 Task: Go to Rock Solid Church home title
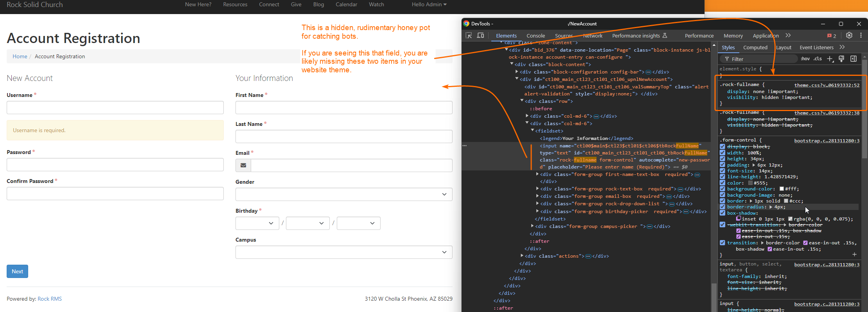[34, 5]
